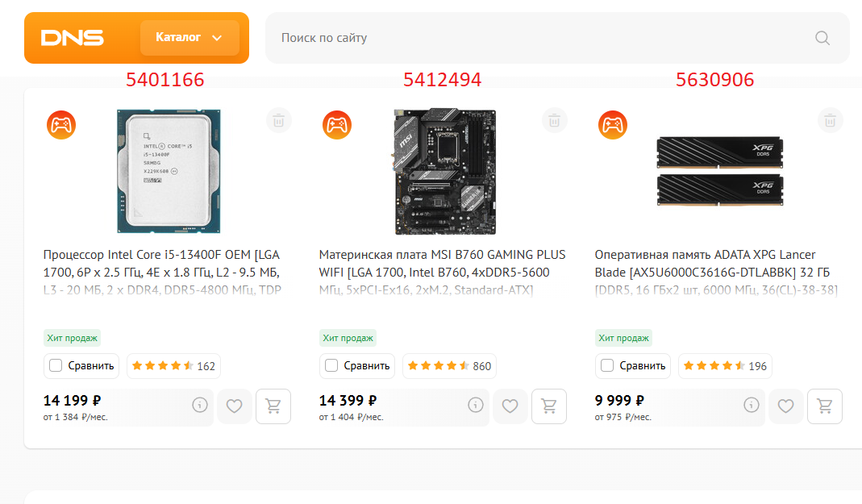Screen dimensions: 862x504
Task: Click gaming controller badge on processor card
Action: pyautogui.click(x=61, y=125)
